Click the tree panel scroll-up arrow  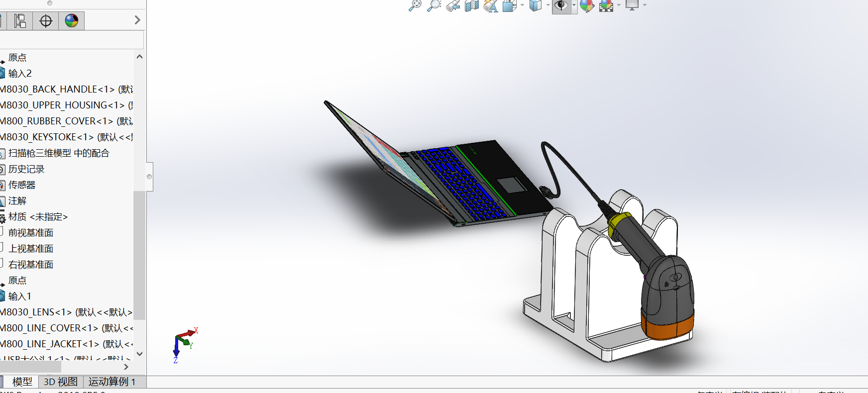[x=139, y=57]
